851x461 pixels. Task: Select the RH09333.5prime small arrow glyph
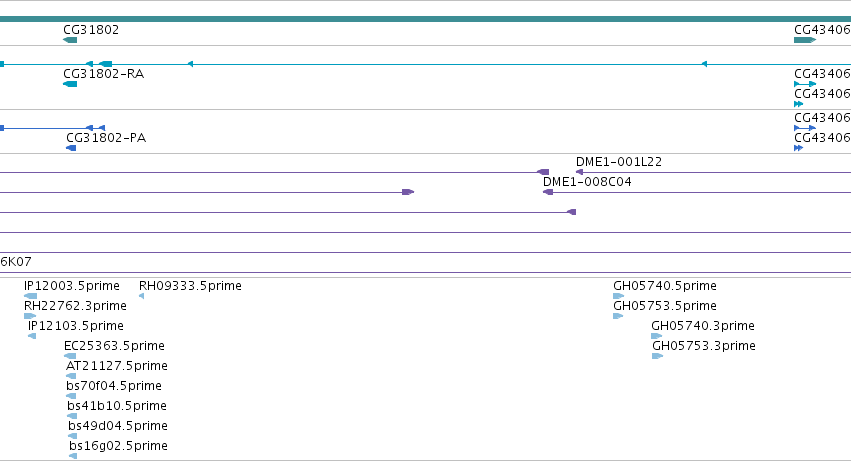pos(142,296)
